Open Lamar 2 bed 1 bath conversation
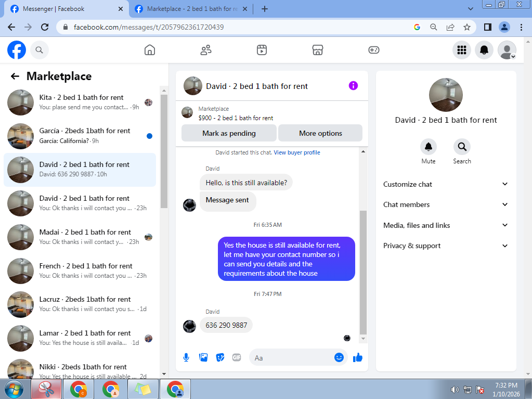The height and width of the screenshot is (399, 532). pyautogui.click(x=80, y=338)
